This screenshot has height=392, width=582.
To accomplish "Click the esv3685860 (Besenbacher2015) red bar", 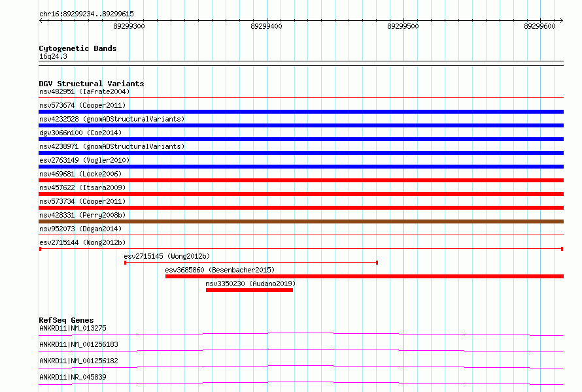I will point(364,276).
